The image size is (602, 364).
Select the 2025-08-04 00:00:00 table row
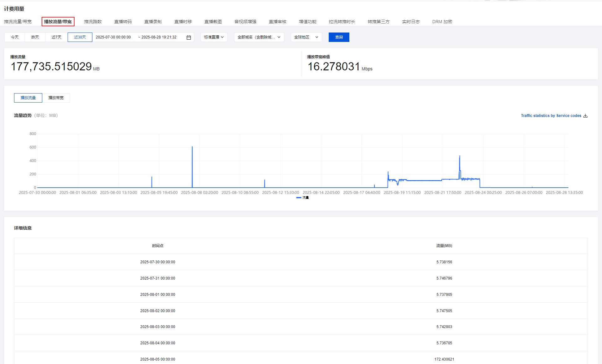[301, 343]
